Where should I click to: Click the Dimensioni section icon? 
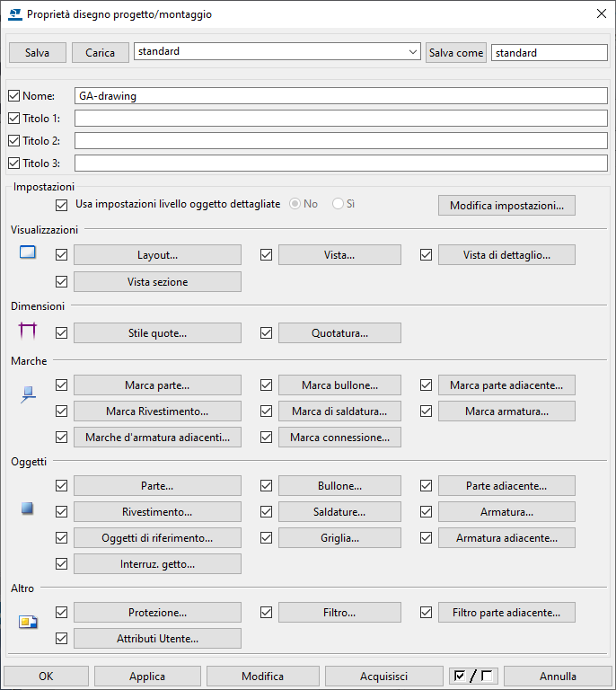pos(27,332)
